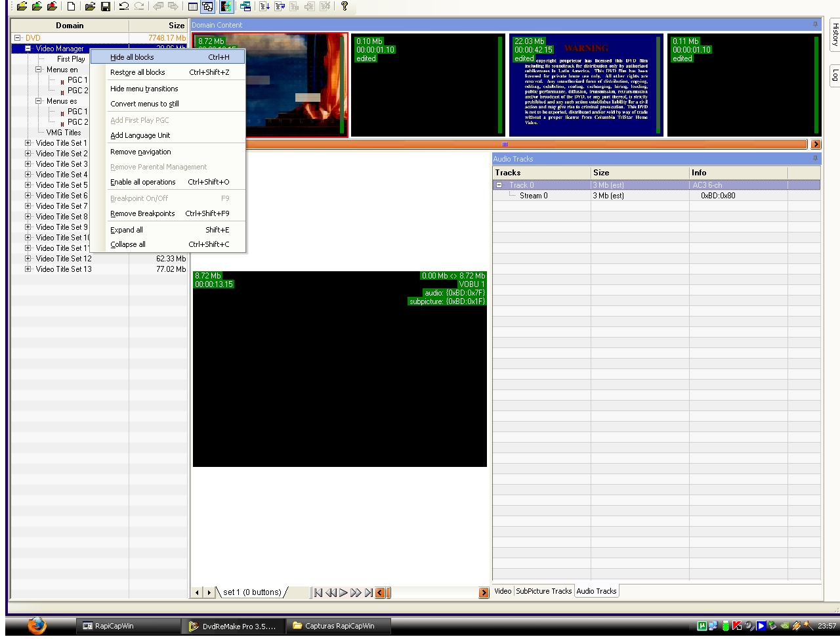Image resolution: width=840 pixels, height=639 pixels.
Task: Click Collapse all in context menu
Action: click(x=168, y=244)
